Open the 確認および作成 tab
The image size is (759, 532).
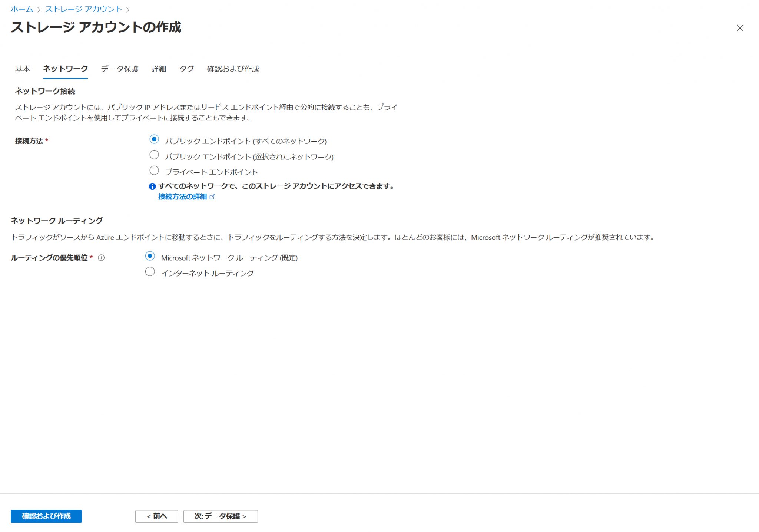pos(233,69)
